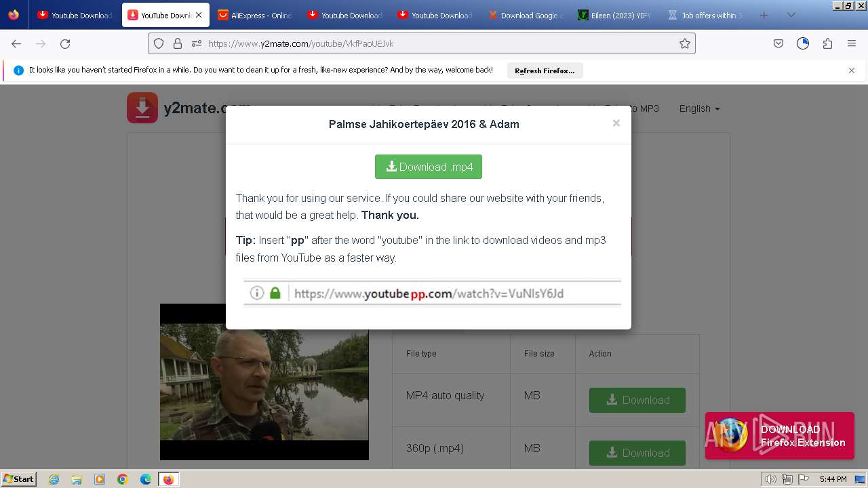The height and width of the screenshot is (488, 868).
Task: Switch to the first Youtube Downloader tab
Action: point(74,15)
